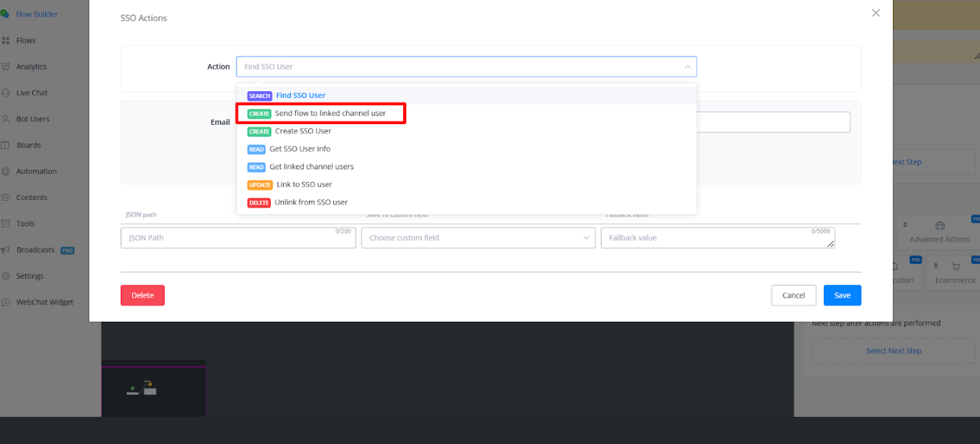Viewport: 980px width, 444px height.
Task: Select Get SSO User Info option
Action: pos(299,149)
